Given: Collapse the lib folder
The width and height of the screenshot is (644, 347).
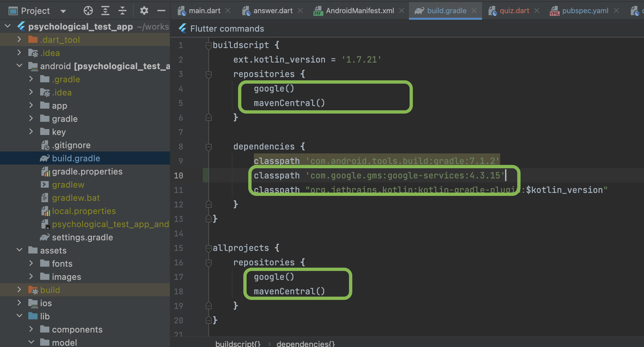Looking at the screenshot, I should (19, 316).
